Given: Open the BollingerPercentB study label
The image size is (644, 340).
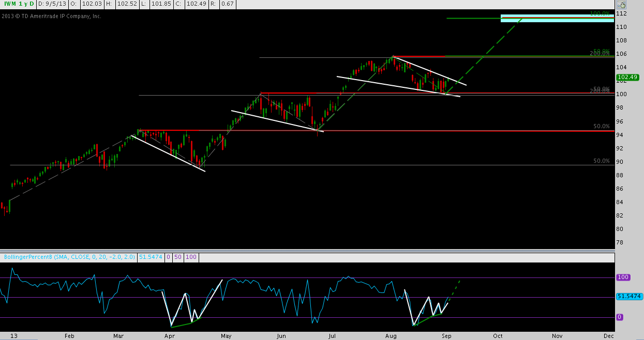Looking at the screenshot, I should coord(69,257).
